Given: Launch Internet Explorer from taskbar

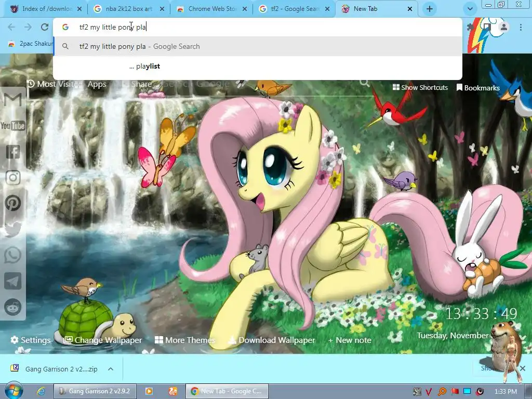Looking at the screenshot, I should (42, 392).
